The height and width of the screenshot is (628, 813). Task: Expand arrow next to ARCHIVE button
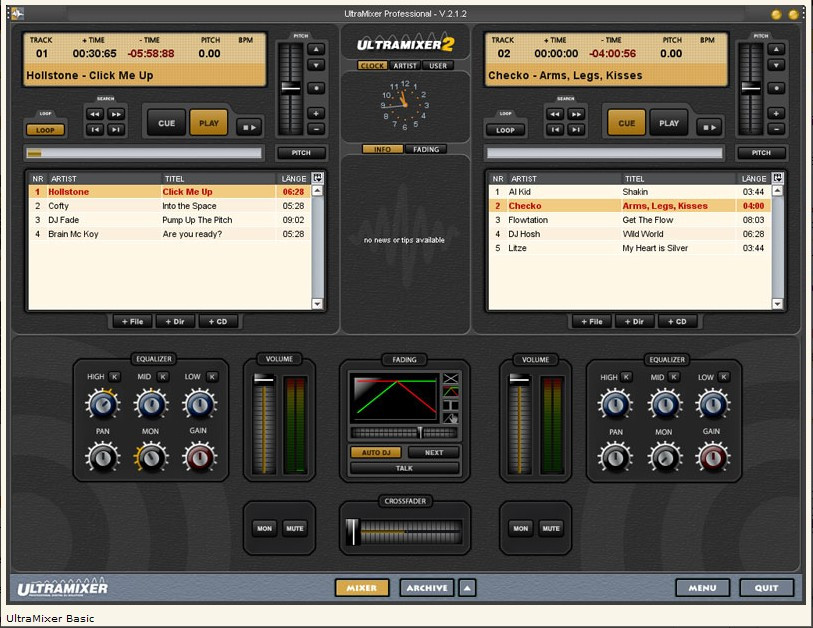point(467,588)
